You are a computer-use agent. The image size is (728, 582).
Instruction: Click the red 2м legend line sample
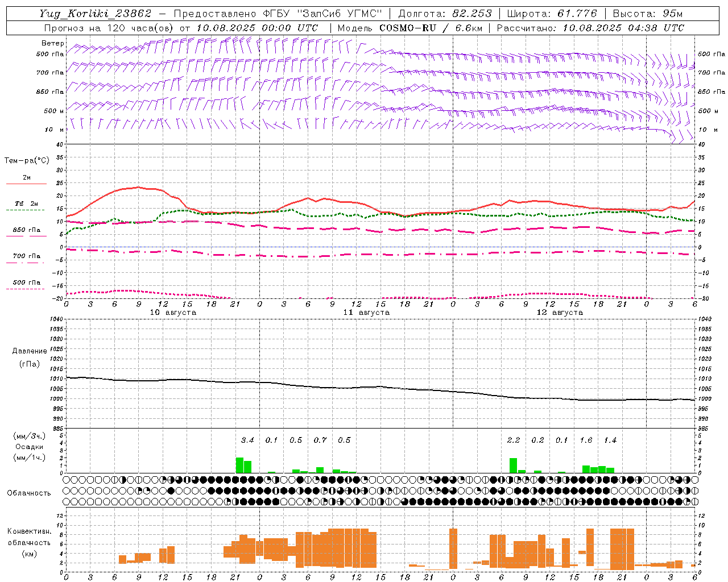(x=26, y=184)
